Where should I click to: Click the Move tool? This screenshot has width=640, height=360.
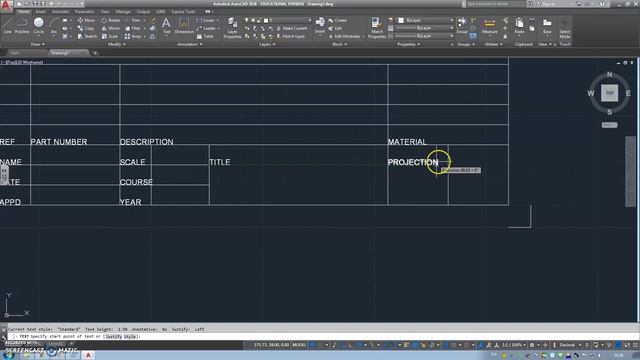tap(86, 20)
